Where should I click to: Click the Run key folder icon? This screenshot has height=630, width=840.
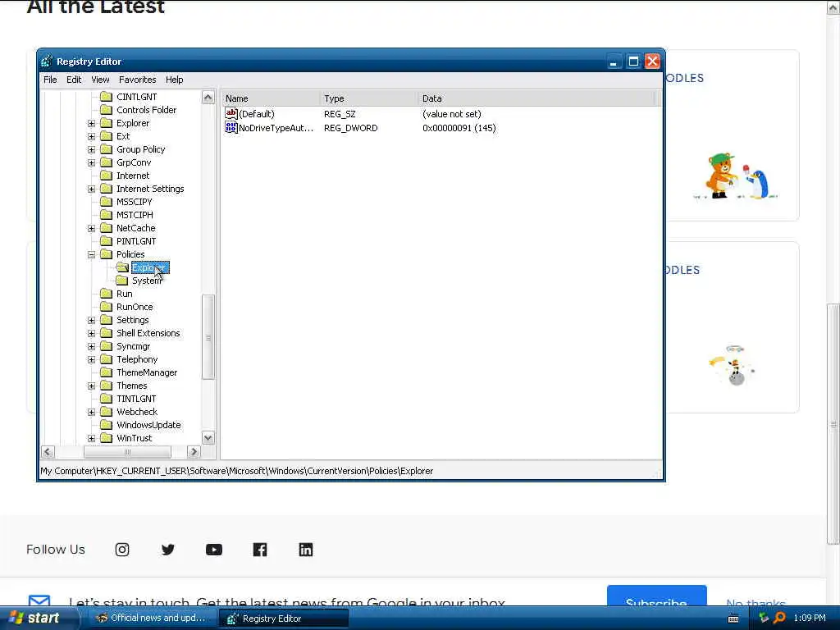(106, 294)
